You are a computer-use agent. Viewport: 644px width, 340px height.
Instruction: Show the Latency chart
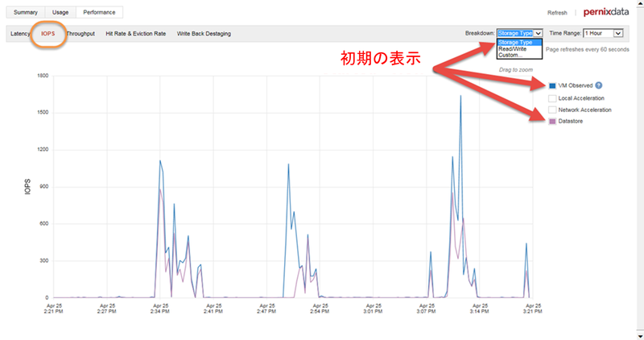point(20,34)
